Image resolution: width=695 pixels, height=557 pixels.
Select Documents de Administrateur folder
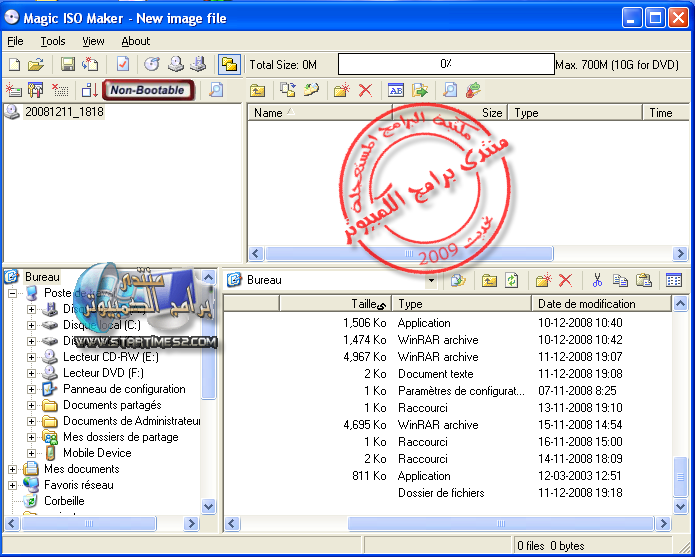click(132, 421)
